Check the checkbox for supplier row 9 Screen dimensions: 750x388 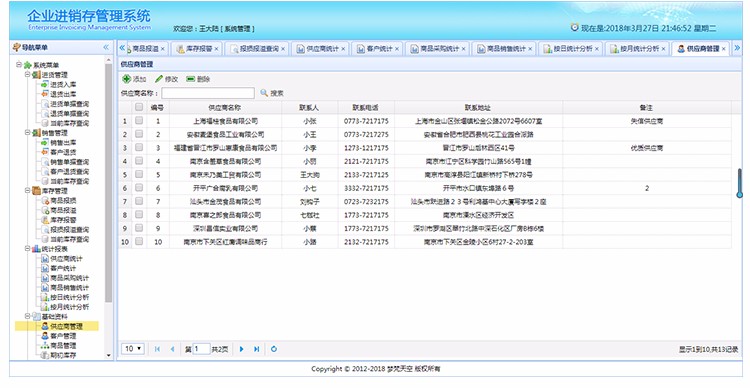(139, 228)
